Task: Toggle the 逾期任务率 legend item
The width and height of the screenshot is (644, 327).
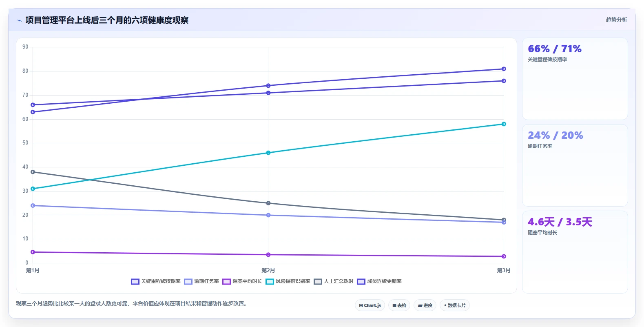Action: (201, 281)
